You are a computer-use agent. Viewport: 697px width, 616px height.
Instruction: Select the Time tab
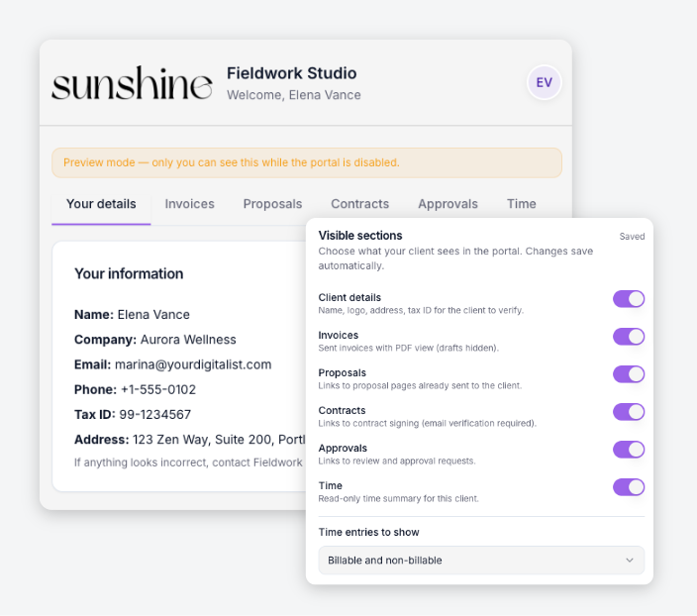pos(521,204)
